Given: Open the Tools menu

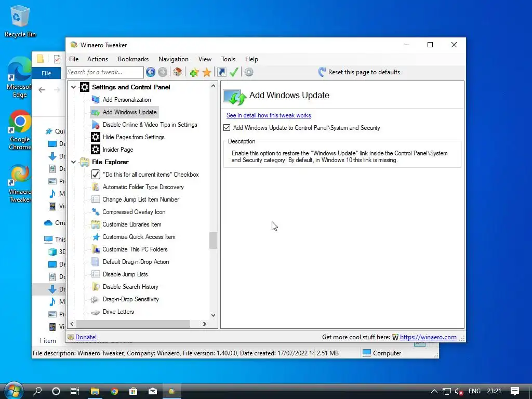Looking at the screenshot, I should coord(229,59).
